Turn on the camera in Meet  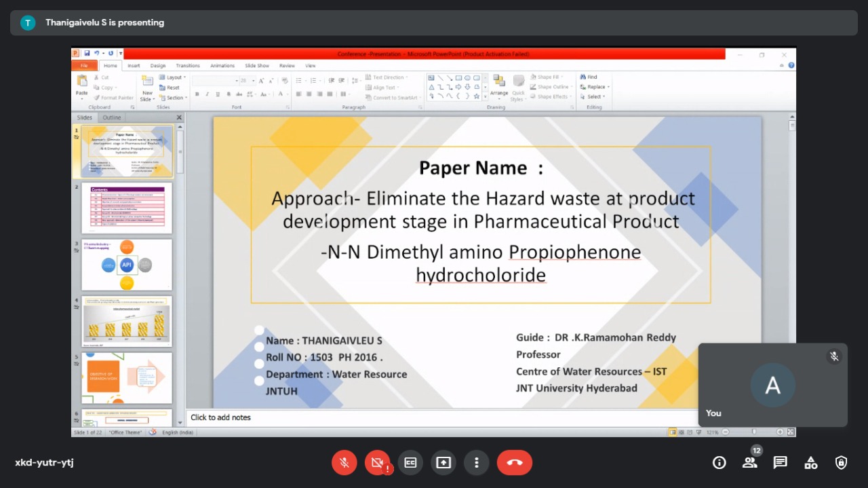coord(377,463)
